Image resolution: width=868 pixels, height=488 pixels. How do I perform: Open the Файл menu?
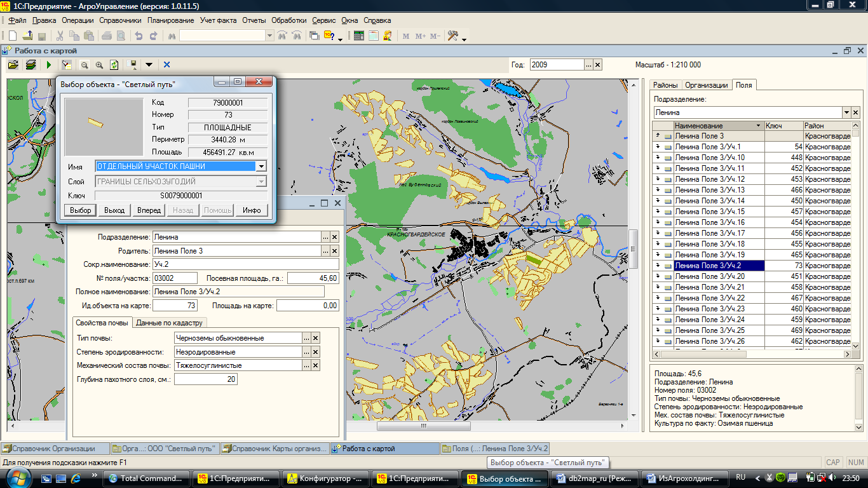coord(17,20)
